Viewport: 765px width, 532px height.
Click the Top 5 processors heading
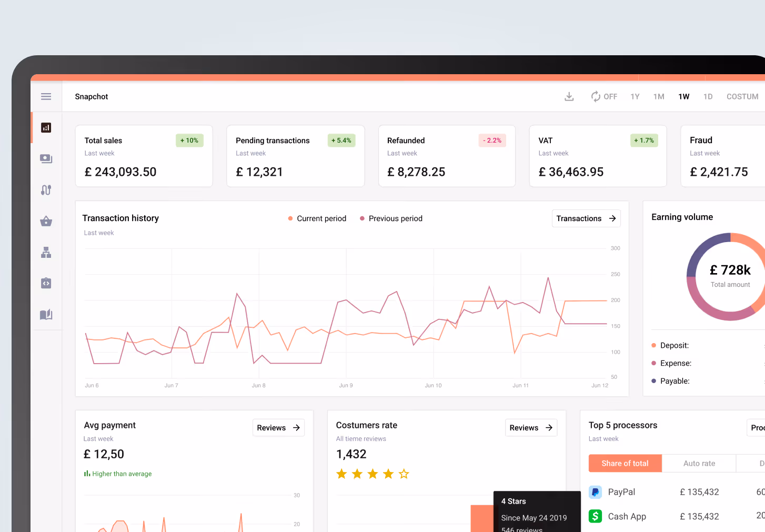point(623,425)
